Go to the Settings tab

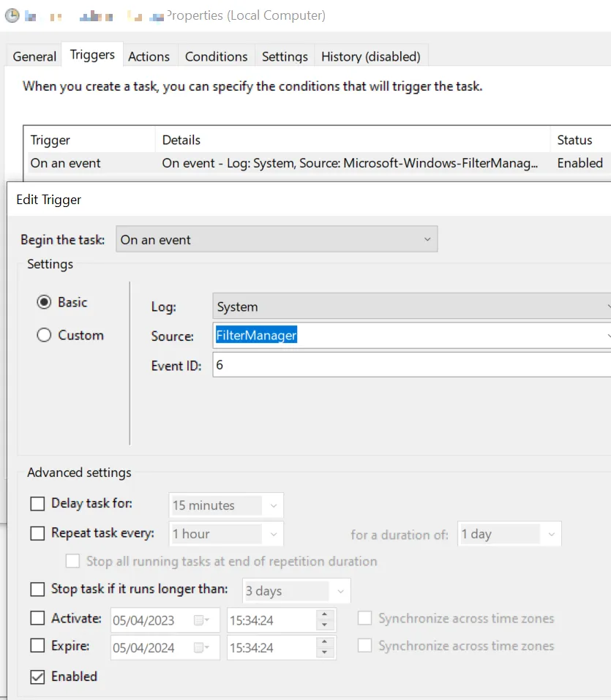pos(285,56)
